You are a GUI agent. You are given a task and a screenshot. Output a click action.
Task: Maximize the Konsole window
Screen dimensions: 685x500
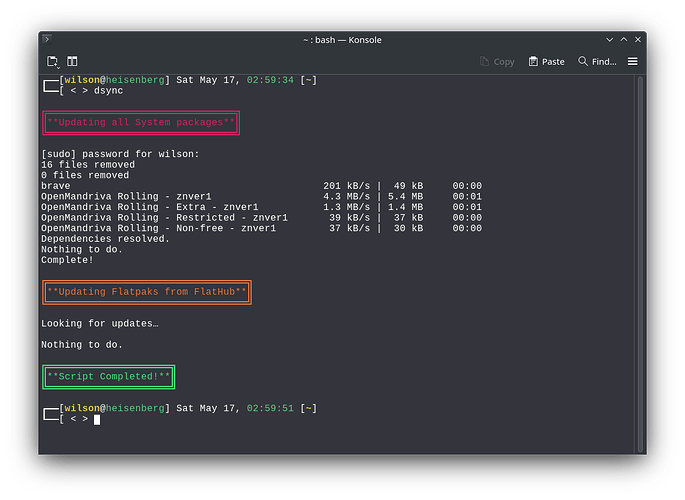tap(624, 40)
